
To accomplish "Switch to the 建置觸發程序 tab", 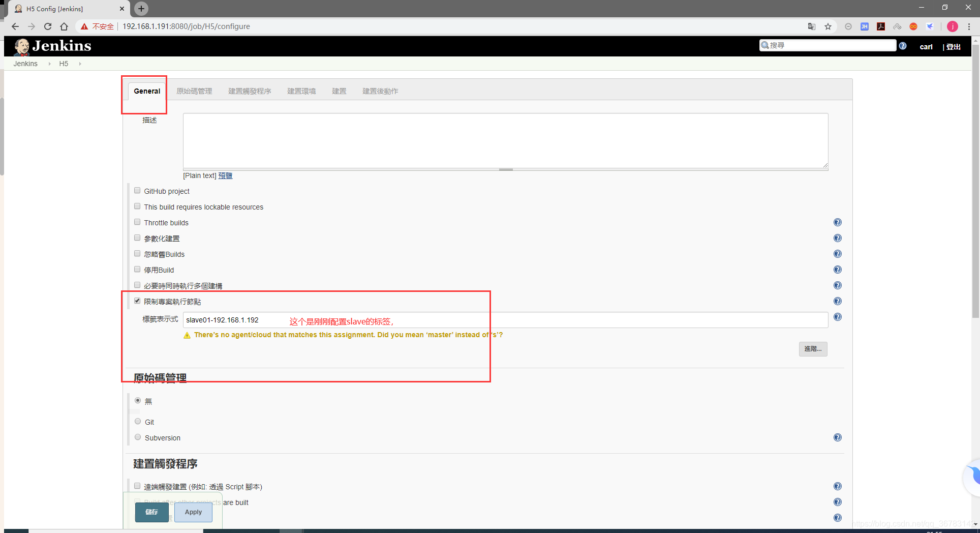I will click(x=250, y=91).
